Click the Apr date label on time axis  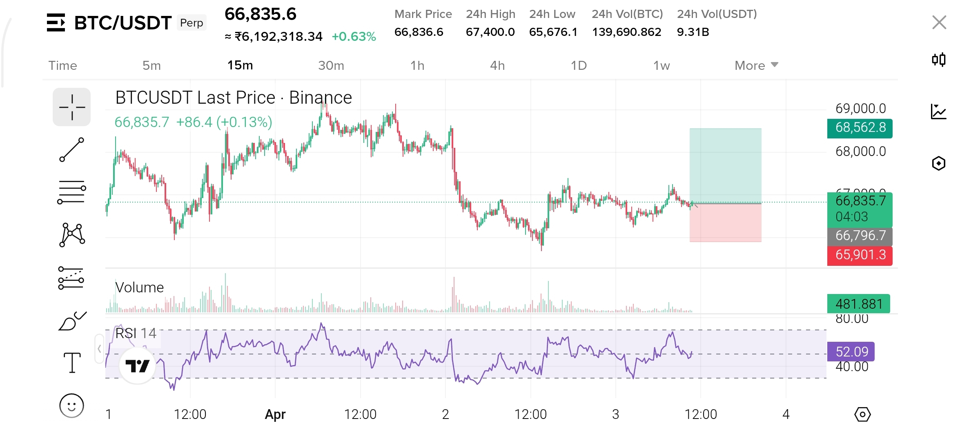click(x=275, y=414)
